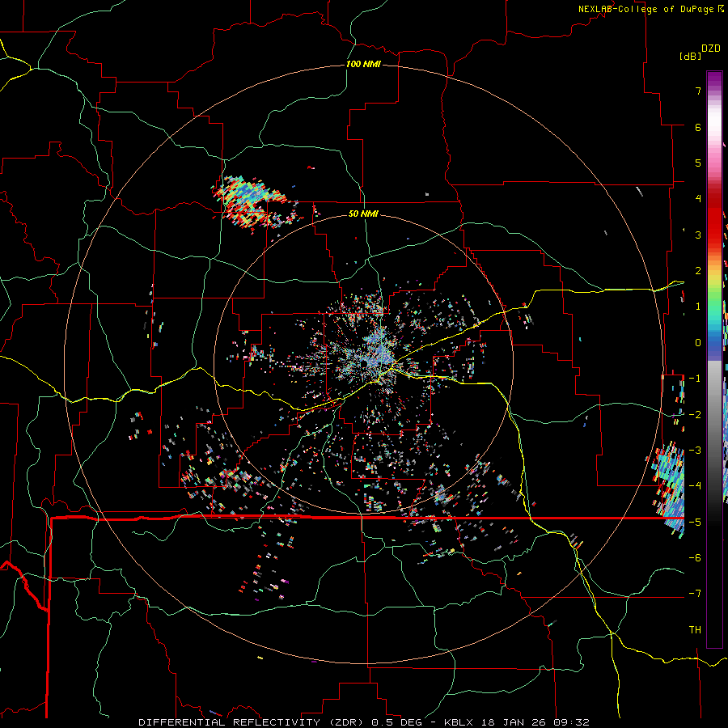Screen dimensions: 728x728
Task: Click the 5 value on the scale
Action: [x=698, y=163]
